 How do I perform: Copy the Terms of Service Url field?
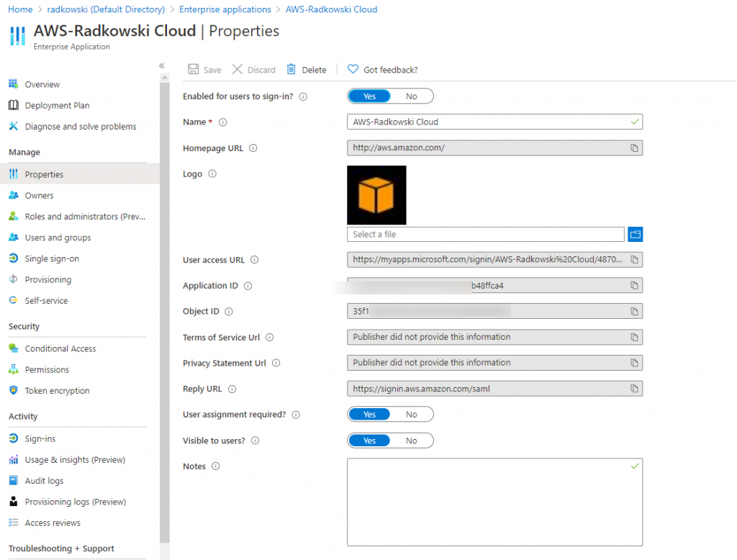(634, 337)
